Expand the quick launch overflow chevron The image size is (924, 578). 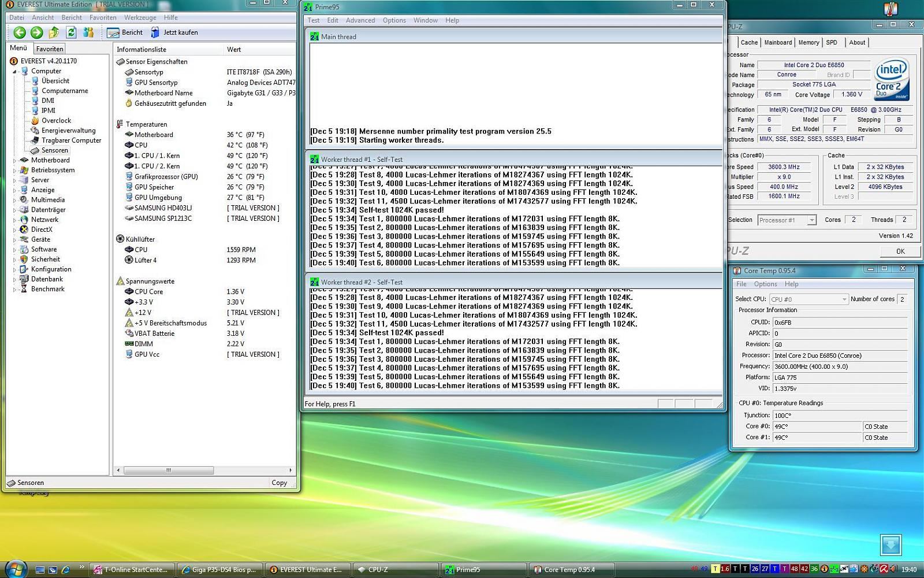(81, 567)
